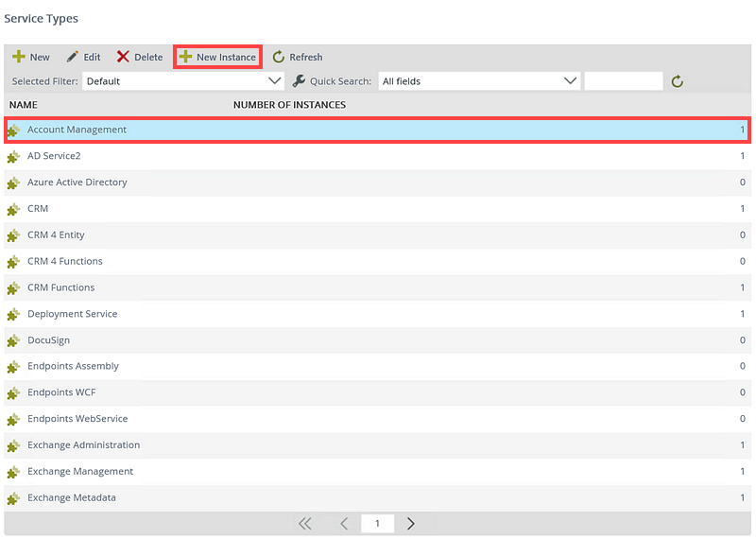The width and height of the screenshot is (756, 539).
Task: Click the puzzle icon beside CRM Functions
Action: [13, 288]
